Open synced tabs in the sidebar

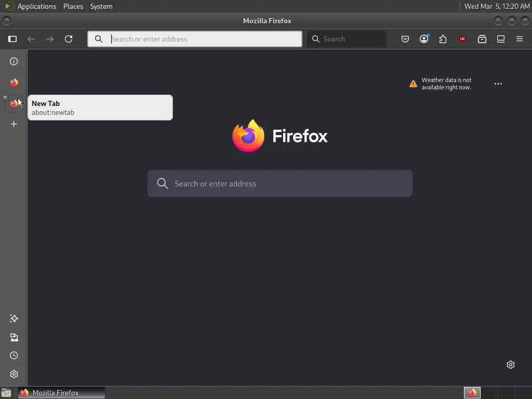[x=14, y=337]
